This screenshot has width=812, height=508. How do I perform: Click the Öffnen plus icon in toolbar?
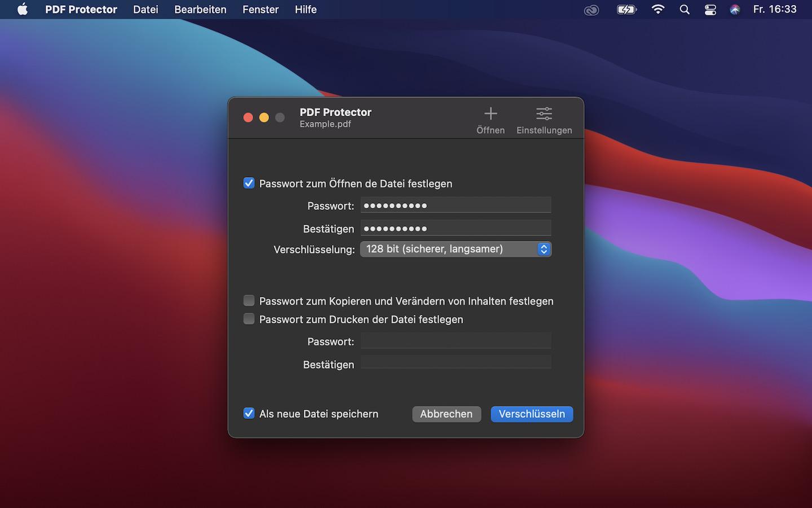(491, 113)
